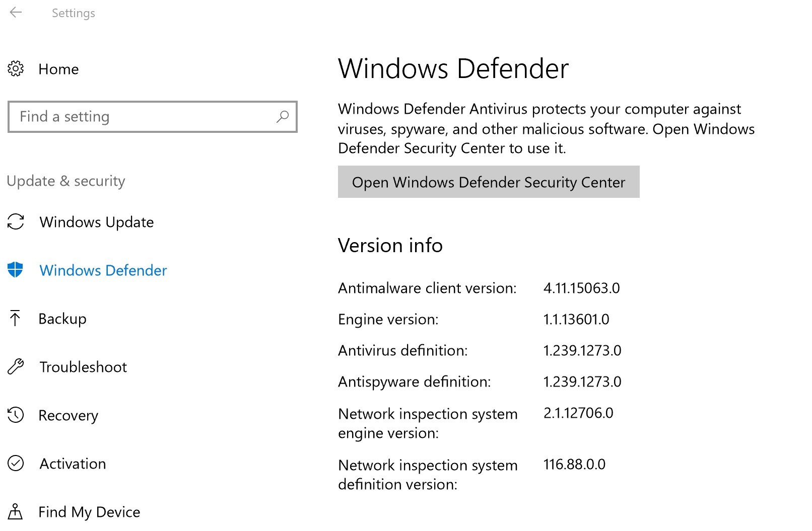
Task: Click the Antimalware client version label
Action: click(427, 288)
